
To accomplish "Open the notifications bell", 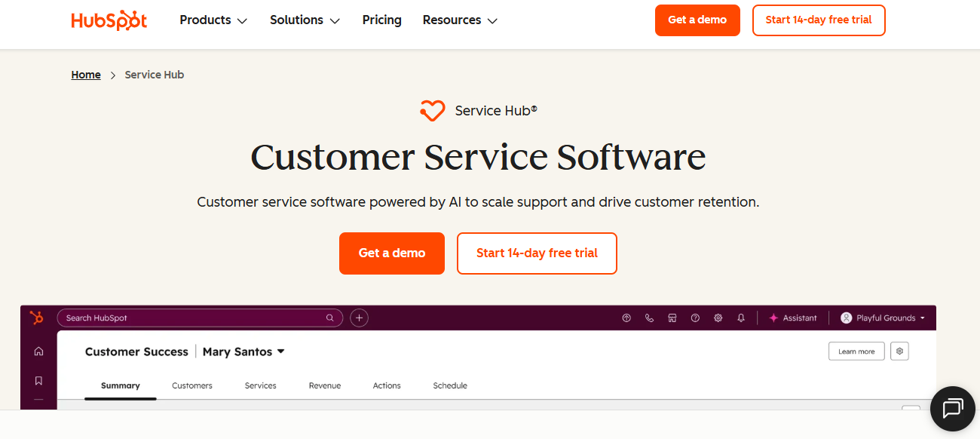I will click(x=741, y=318).
